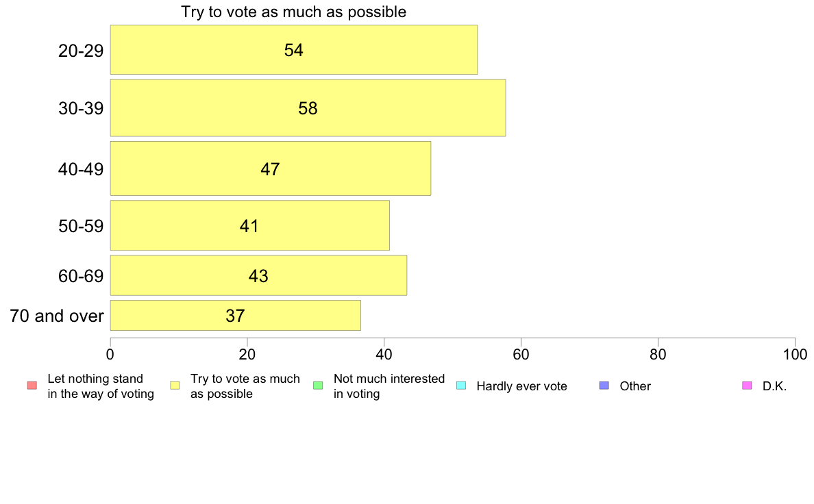
Task: Select the 50-59 bar showing 41
Action: click(x=249, y=225)
